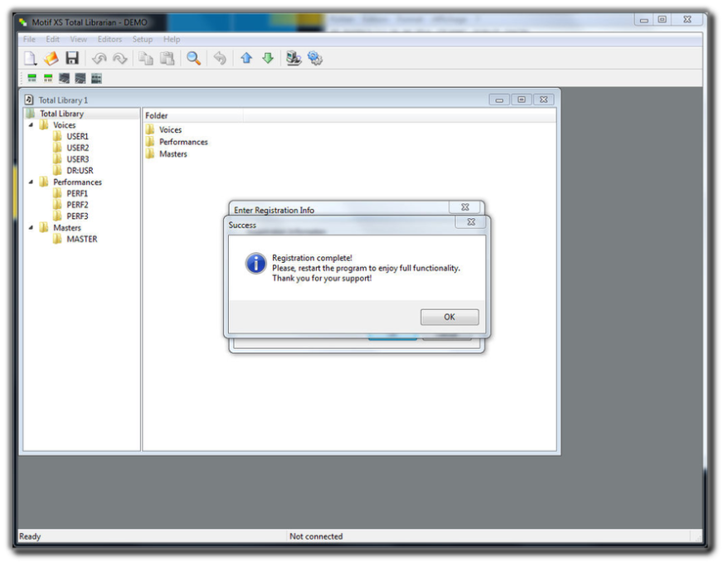This screenshot has height=568, width=728.
Task: Select the Total Library root node
Action: 61,114
